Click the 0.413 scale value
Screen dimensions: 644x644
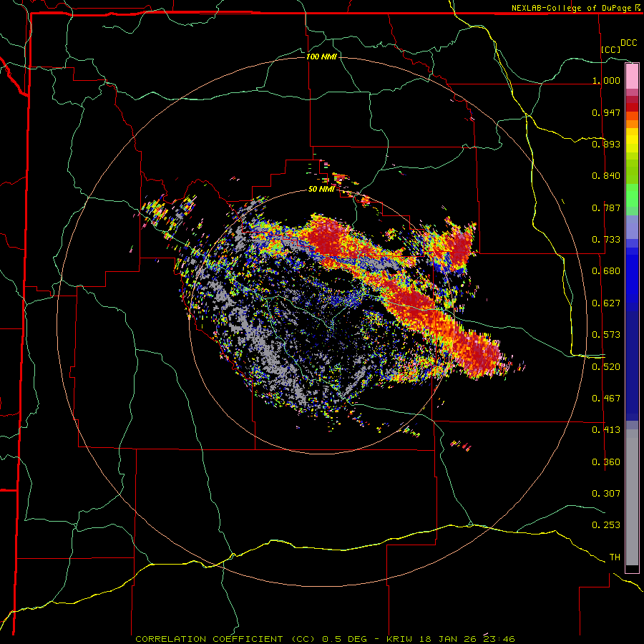pyautogui.click(x=606, y=430)
